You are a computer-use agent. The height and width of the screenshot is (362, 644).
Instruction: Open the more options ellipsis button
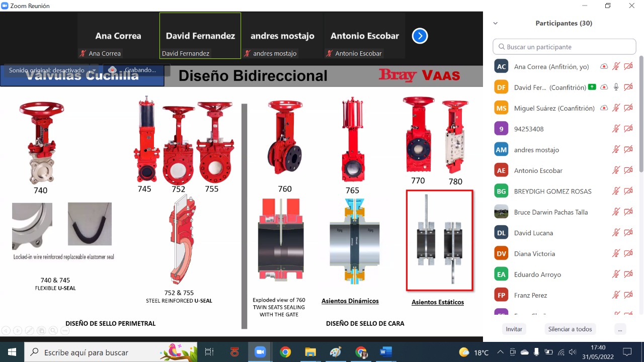[620, 329]
